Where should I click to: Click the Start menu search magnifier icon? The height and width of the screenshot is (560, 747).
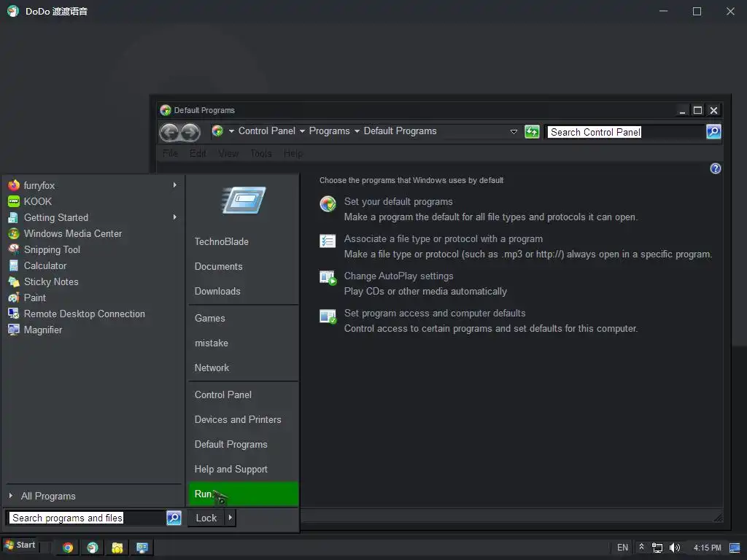(174, 518)
